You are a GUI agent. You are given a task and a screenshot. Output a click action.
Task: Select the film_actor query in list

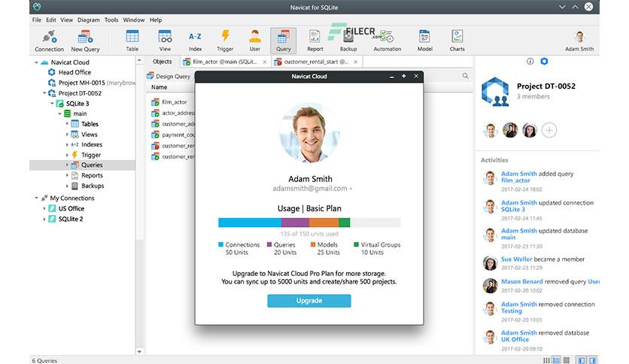pyautogui.click(x=174, y=102)
